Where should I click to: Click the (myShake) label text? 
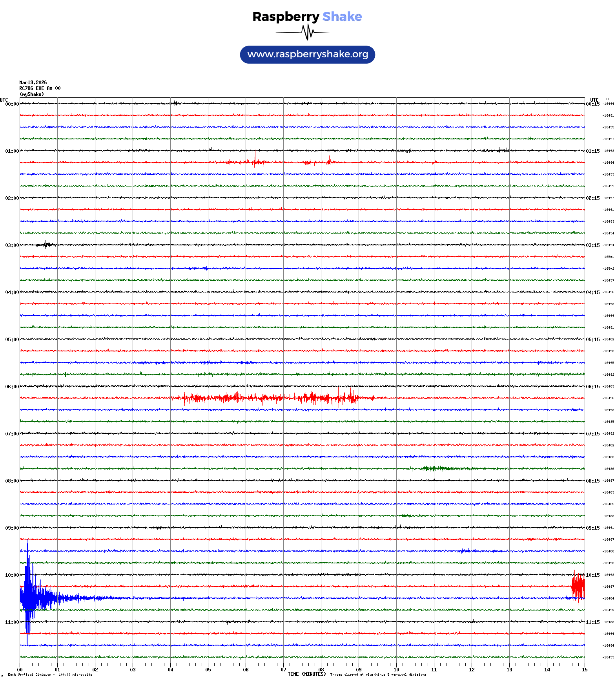point(31,94)
